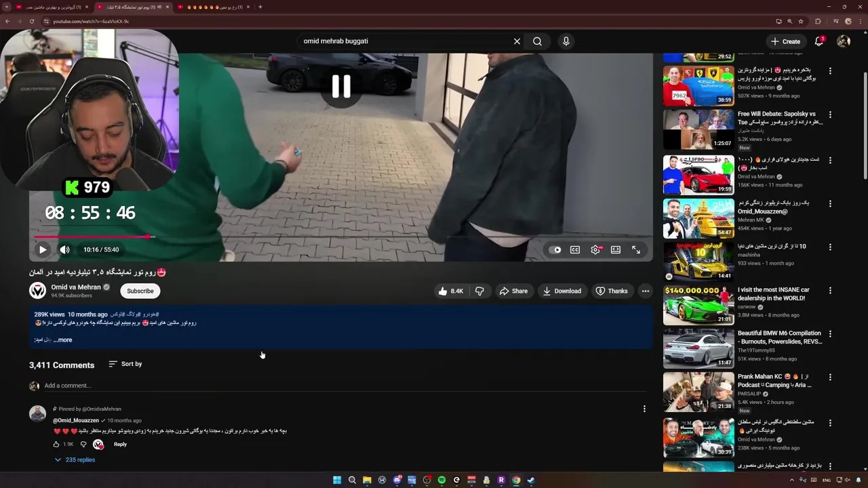The image size is (868, 488).
Task: Open the Windows Start menu
Action: [x=337, y=480]
